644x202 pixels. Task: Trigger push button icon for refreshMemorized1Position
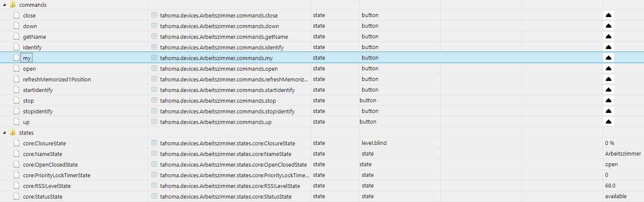tap(609, 79)
